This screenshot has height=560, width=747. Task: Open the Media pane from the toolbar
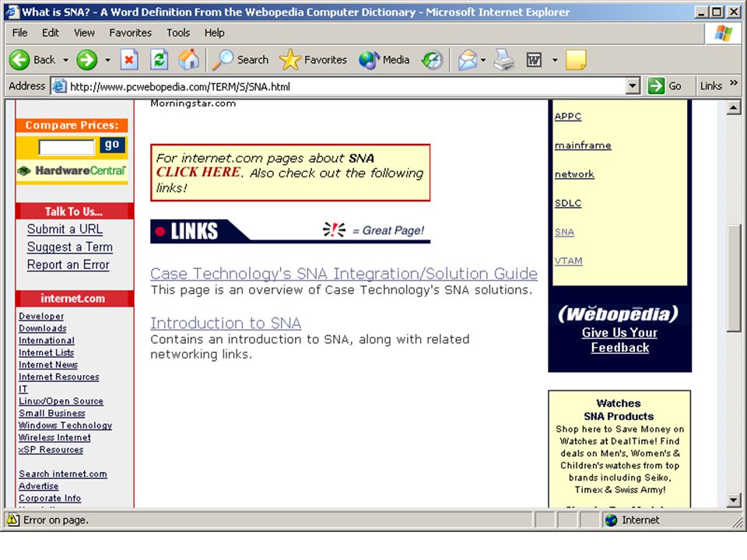[x=384, y=60]
